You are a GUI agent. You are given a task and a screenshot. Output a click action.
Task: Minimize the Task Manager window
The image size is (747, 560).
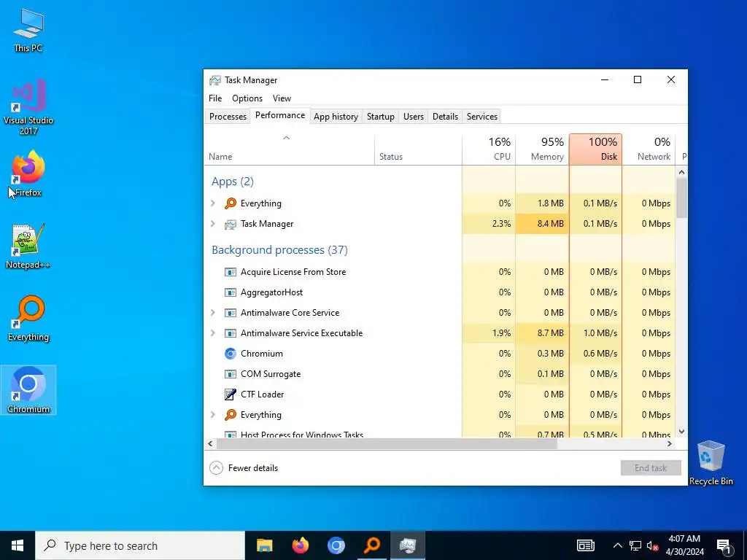605,80
